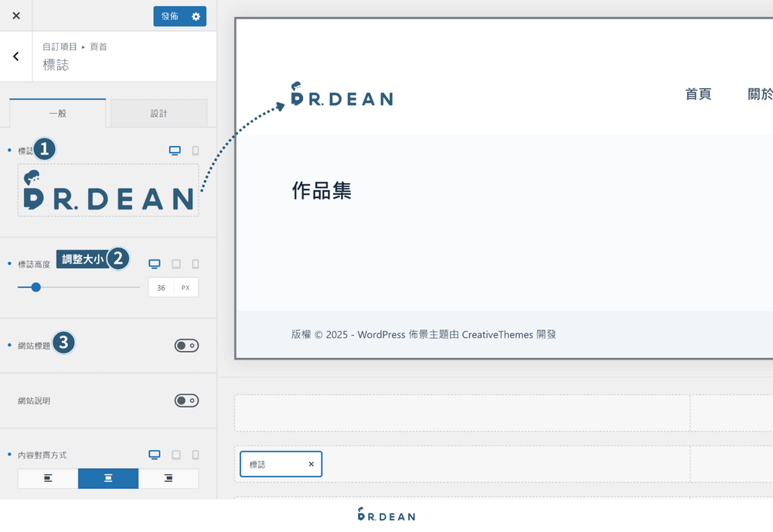Viewport: 773px width, 532px height.
Task: Choose right alignment under 內容對齊方式
Action: click(x=169, y=478)
